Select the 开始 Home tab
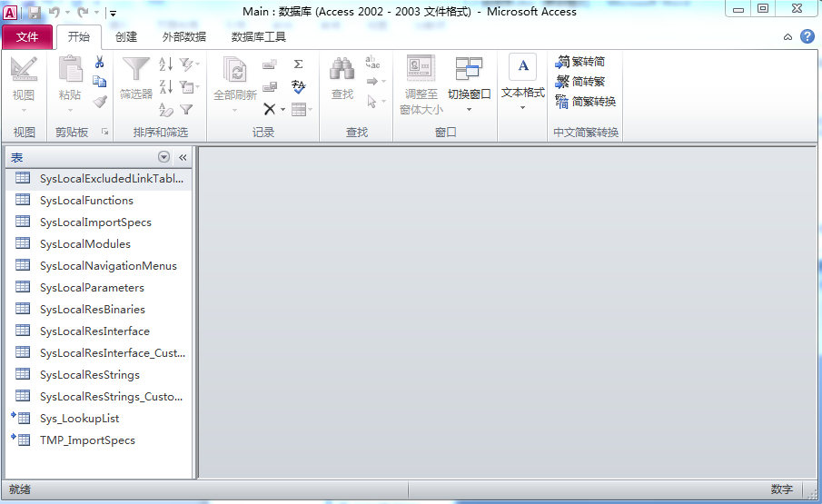 [x=79, y=36]
